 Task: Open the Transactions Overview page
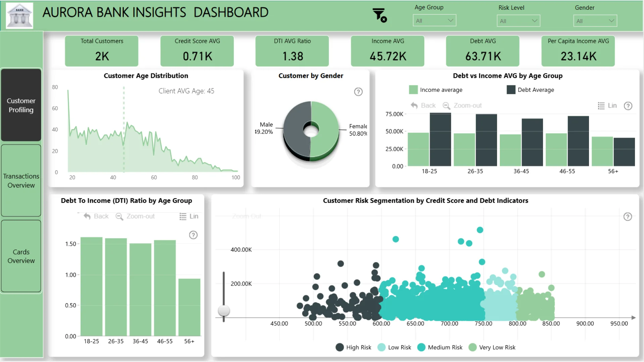21,181
